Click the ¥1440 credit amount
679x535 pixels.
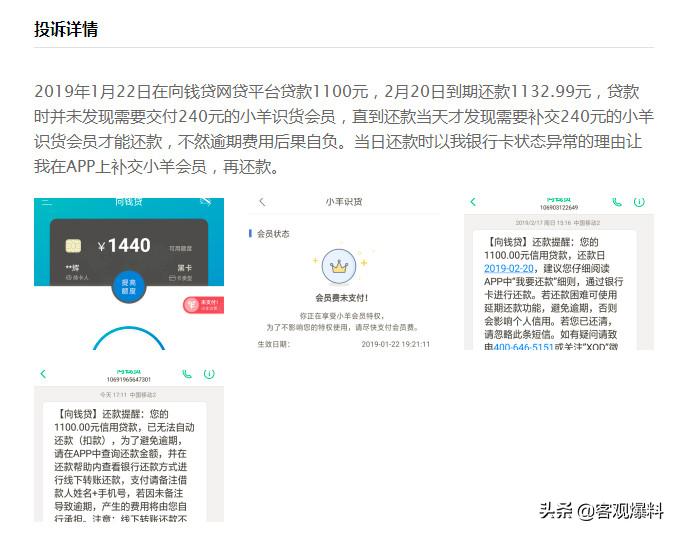click(x=124, y=246)
